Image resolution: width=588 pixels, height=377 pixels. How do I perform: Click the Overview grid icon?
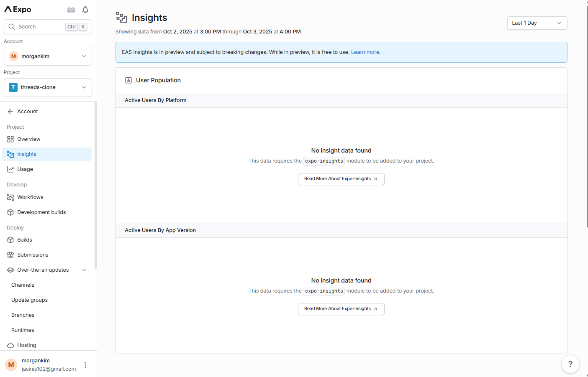(10, 139)
